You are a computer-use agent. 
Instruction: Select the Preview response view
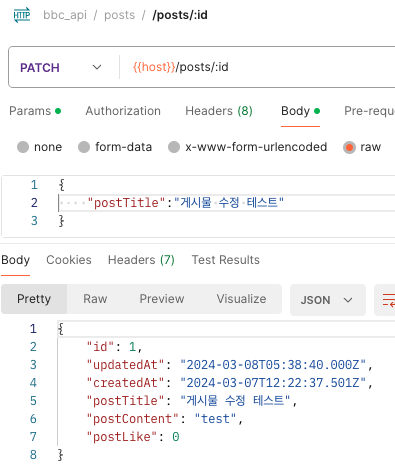pyautogui.click(x=162, y=299)
